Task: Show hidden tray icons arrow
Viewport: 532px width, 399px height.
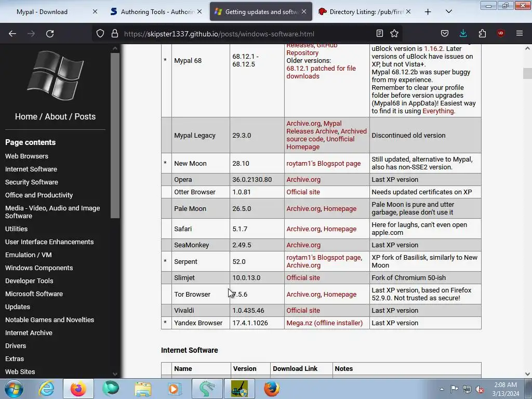Action: click(x=442, y=389)
